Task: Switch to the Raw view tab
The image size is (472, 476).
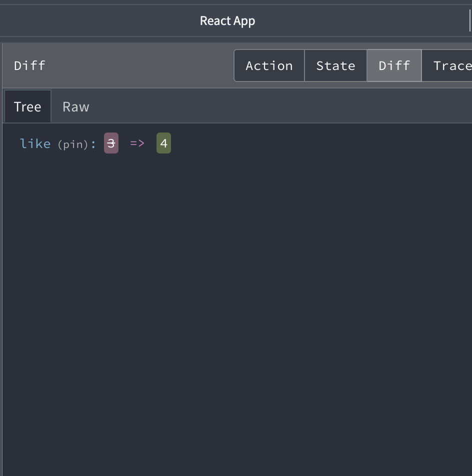Action: pos(76,106)
